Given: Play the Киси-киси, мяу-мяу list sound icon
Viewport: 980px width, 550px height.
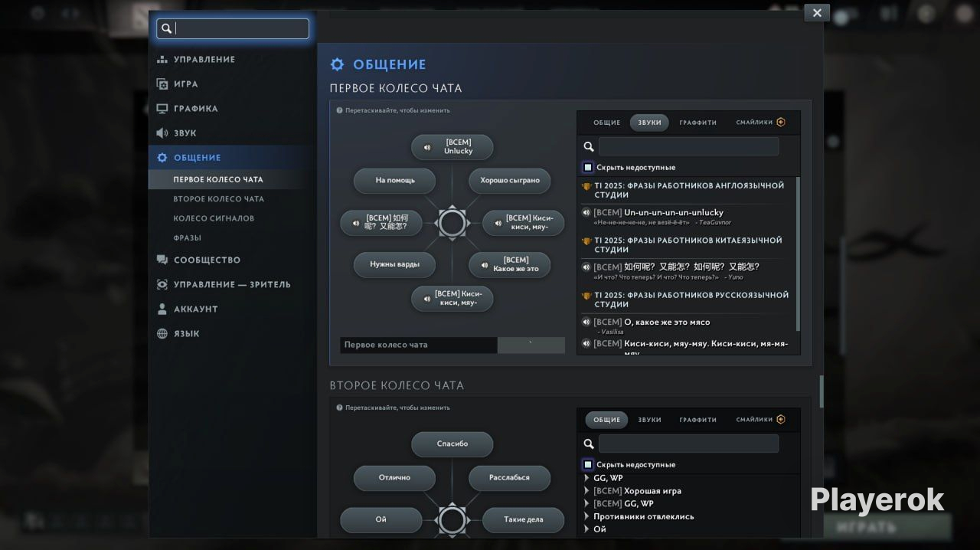Looking at the screenshot, I should pyautogui.click(x=586, y=344).
